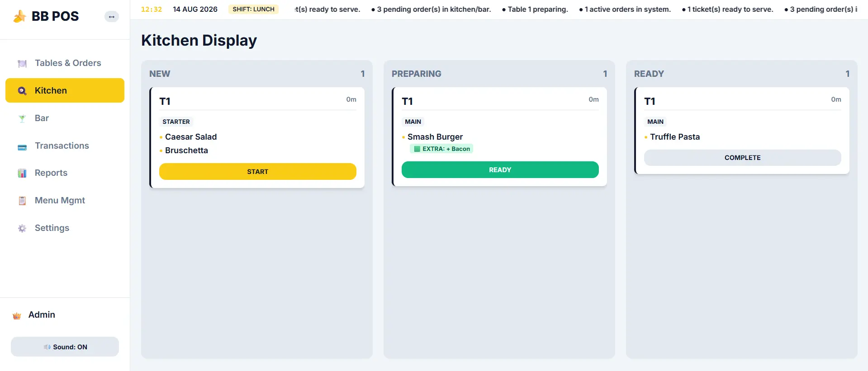Image resolution: width=868 pixels, height=371 pixels.
Task: Click the NEW column header
Action: pos(160,74)
